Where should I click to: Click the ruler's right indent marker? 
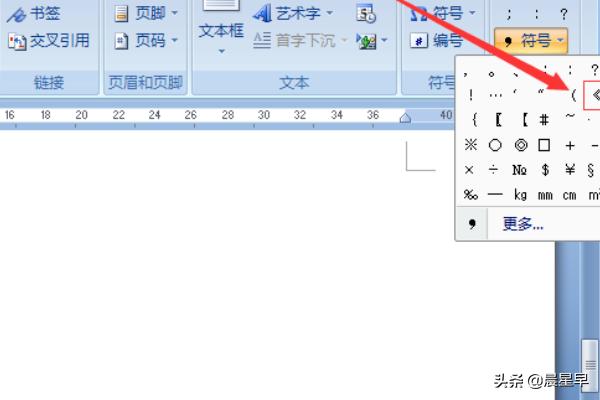405,118
